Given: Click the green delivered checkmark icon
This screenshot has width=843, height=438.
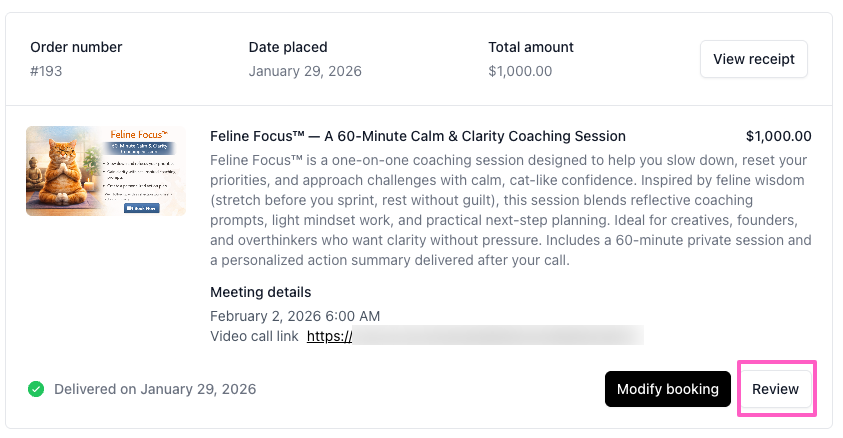Looking at the screenshot, I should [x=36, y=389].
